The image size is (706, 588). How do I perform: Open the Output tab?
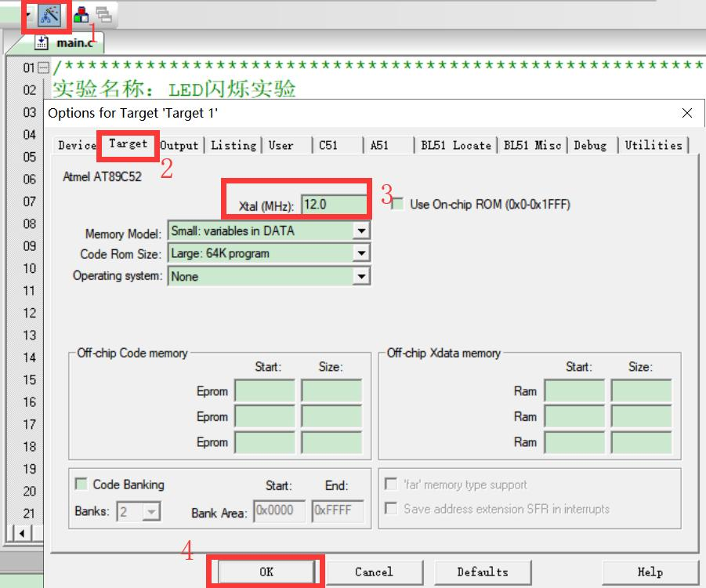click(x=179, y=145)
